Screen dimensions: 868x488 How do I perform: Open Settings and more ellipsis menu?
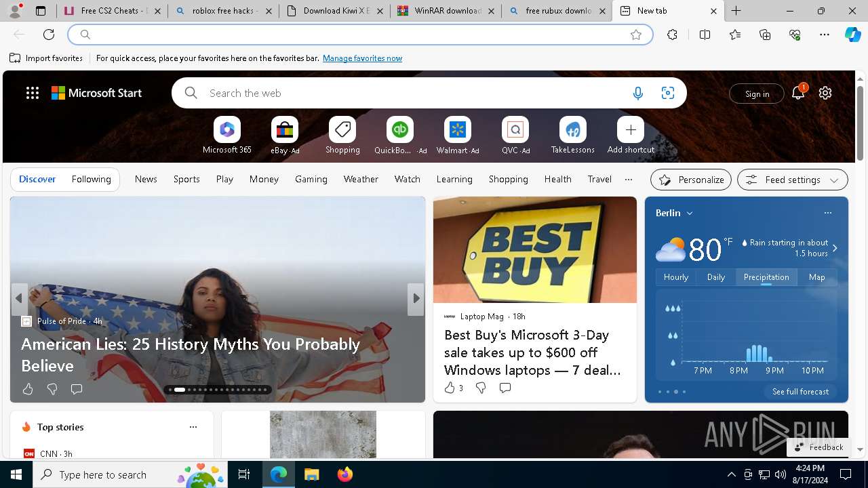pos(825,35)
